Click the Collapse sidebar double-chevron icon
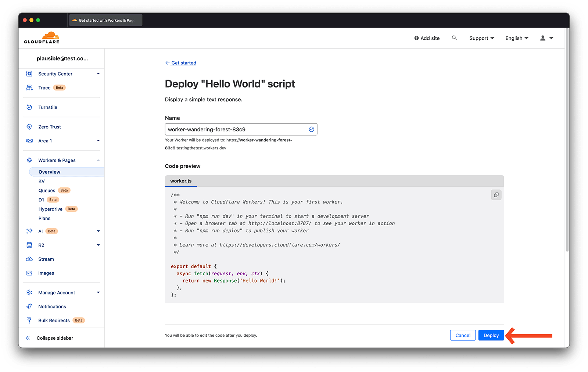 click(28, 338)
